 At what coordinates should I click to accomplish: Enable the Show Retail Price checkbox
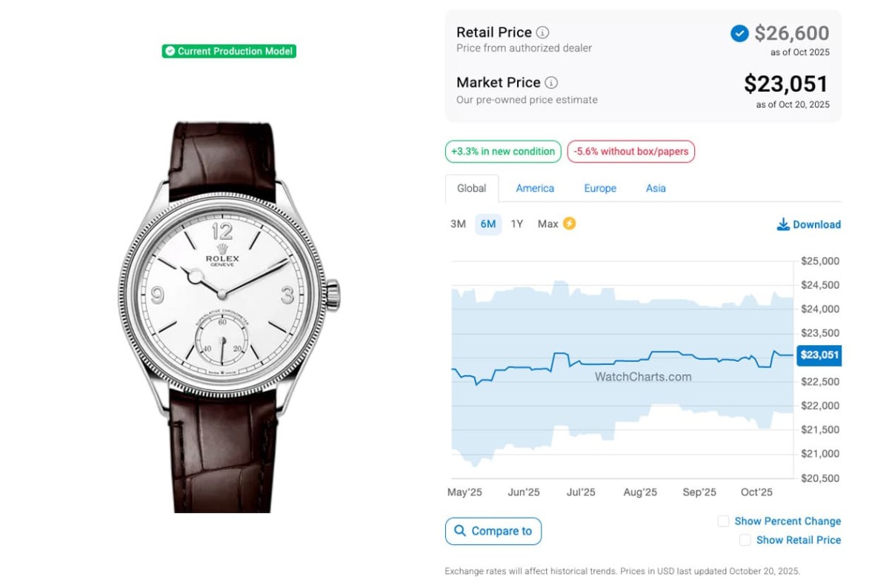(x=745, y=541)
